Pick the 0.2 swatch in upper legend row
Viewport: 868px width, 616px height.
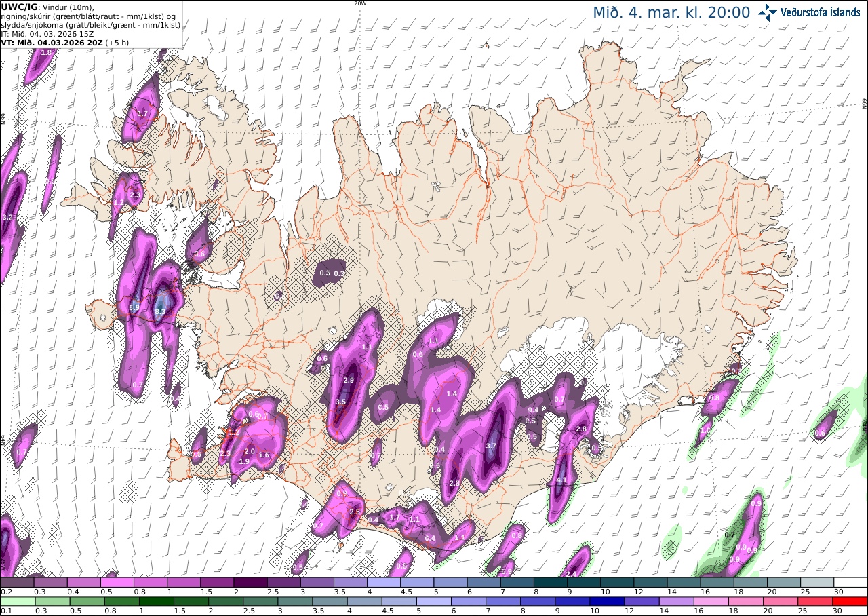[x=17, y=582]
